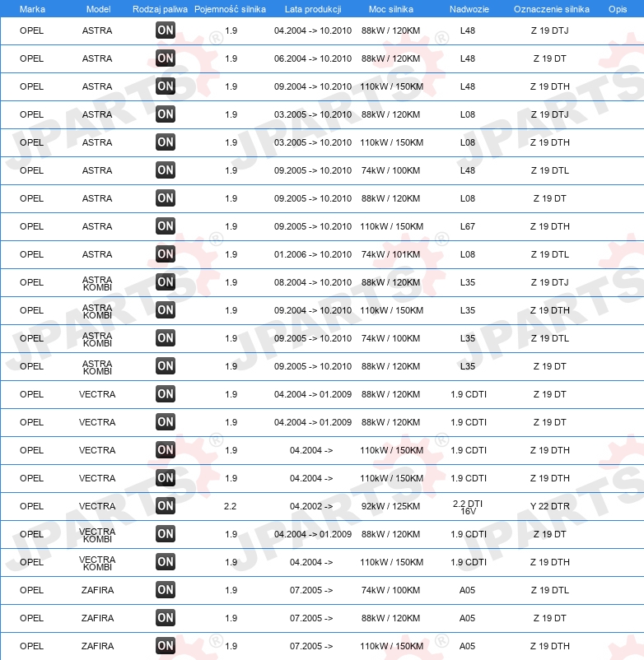Click the ON fuel icon in the Astra 04.2004 Z 19 DTJ row
The image size is (644, 660).
pos(165,30)
